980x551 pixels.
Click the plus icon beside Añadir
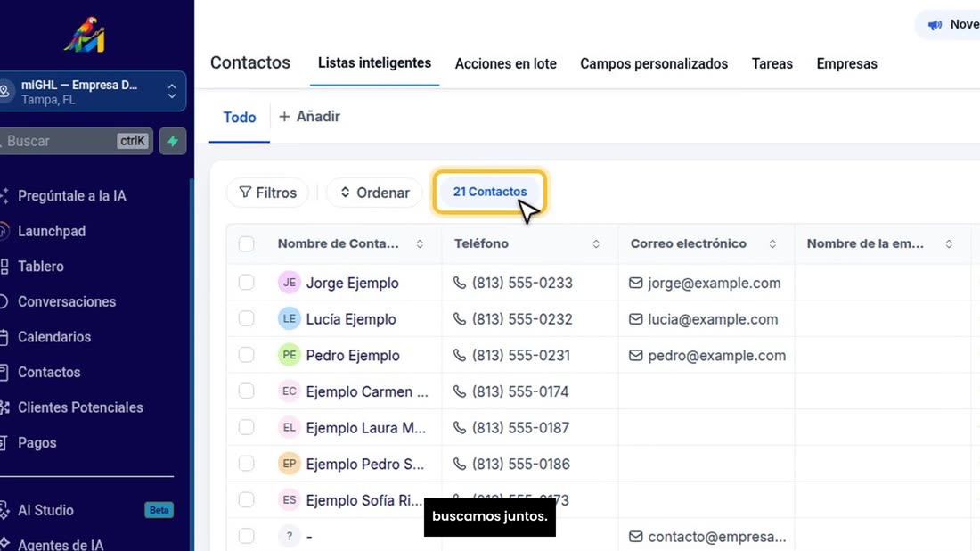point(284,117)
